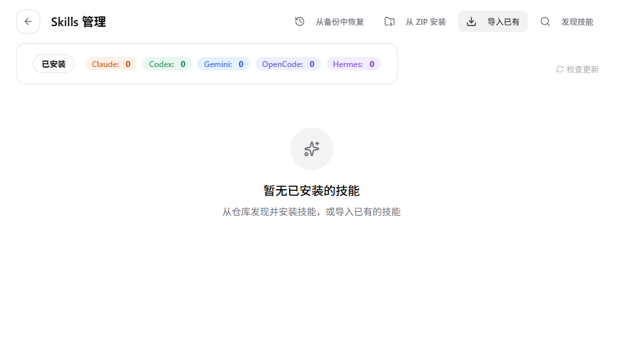Screen dimensions: 623x364
Task: Filter by Gemini: 0 badge
Action: click(x=223, y=64)
